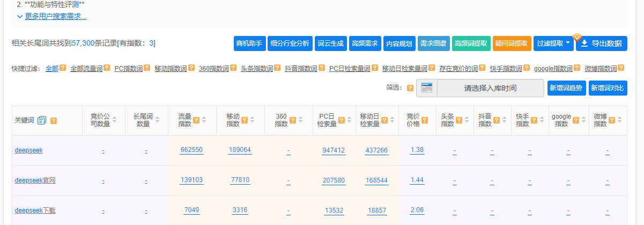Select 全部 quick filter
Image resolution: width=644 pixels, height=225 pixels.
(x=52, y=69)
